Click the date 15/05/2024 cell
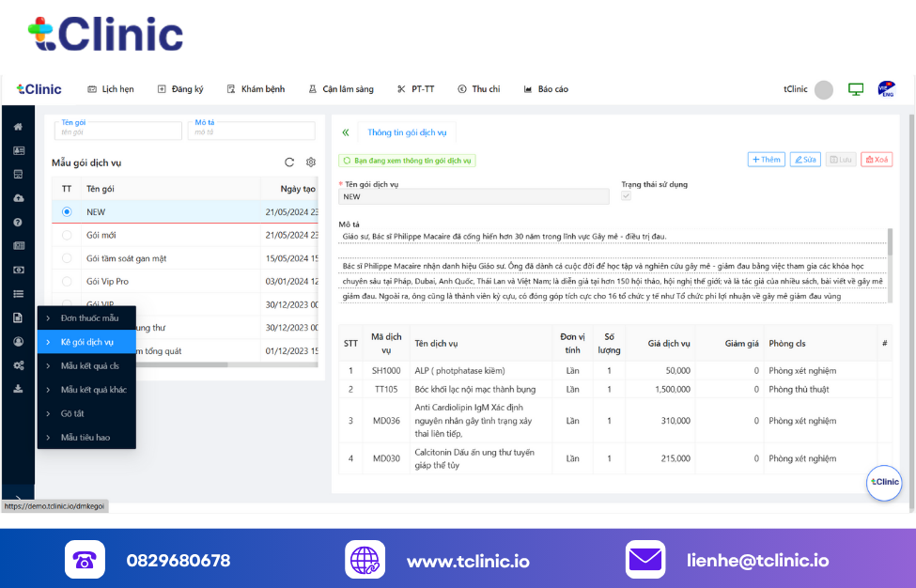Image resolution: width=916 pixels, height=588 pixels. (x=291, y=258)
